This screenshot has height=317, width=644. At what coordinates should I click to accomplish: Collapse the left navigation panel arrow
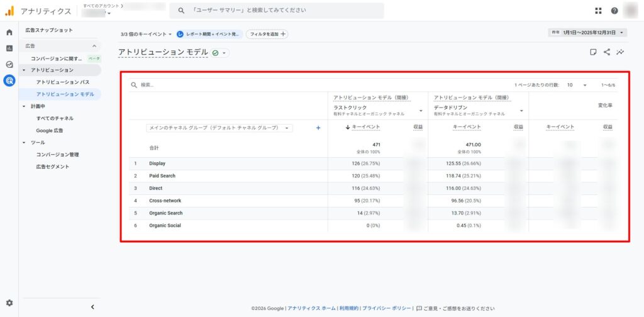(92, 307)
